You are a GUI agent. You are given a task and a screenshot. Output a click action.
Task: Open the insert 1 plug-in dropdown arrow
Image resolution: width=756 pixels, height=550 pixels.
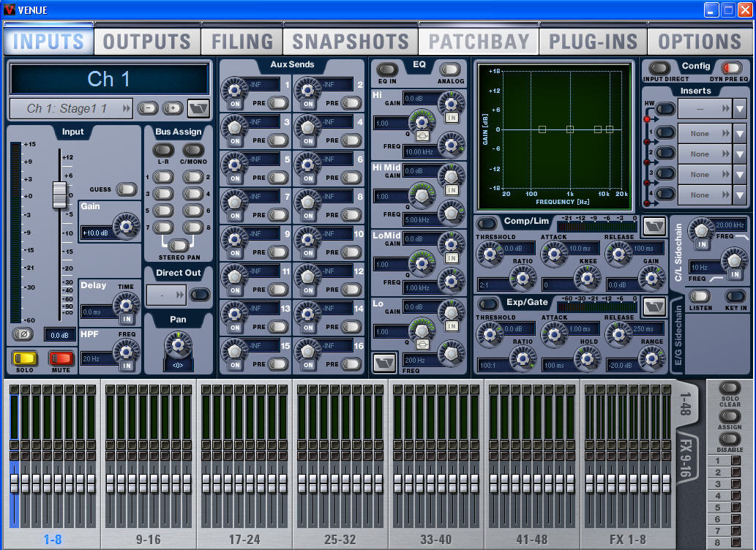pyautogui.click(x=740, y=133)
